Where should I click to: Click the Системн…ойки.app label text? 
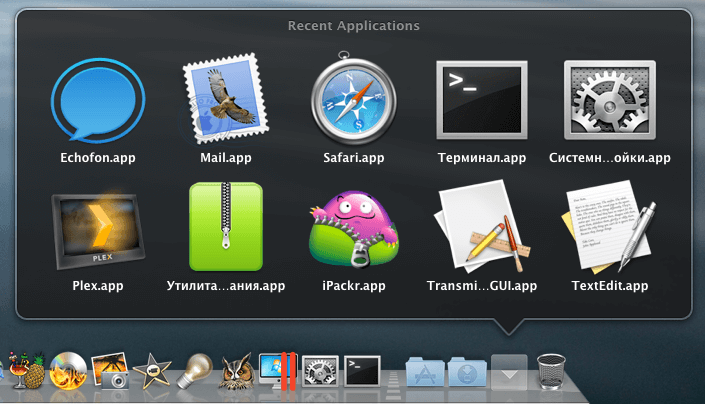click(610, 158)
